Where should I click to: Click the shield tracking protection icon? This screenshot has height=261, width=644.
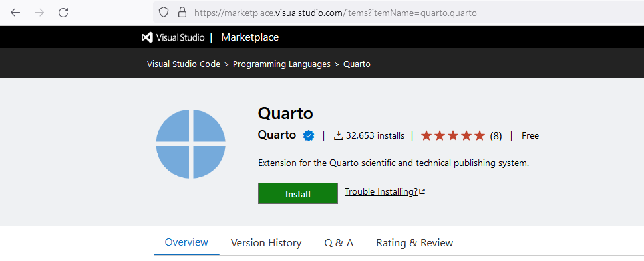(x=164, y=13)
